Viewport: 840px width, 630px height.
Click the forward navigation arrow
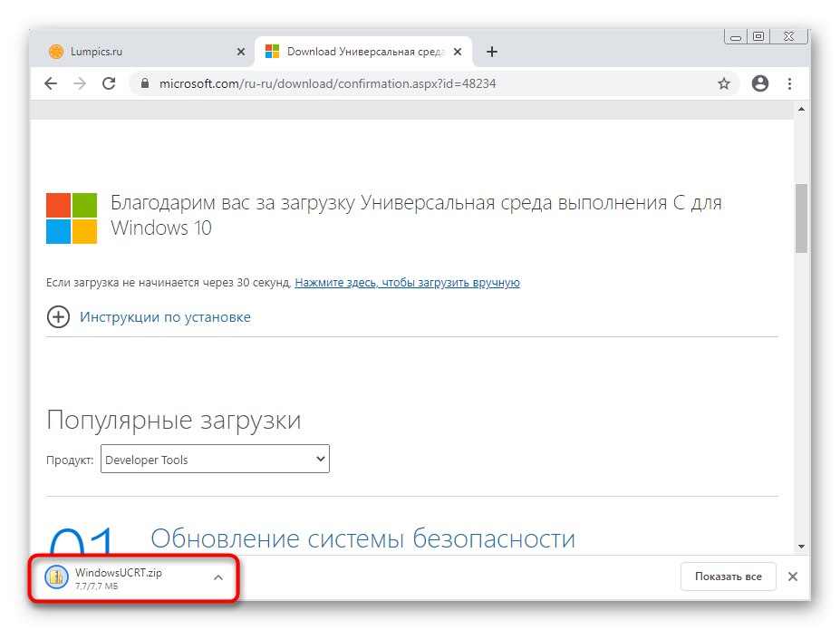(80, 83)
